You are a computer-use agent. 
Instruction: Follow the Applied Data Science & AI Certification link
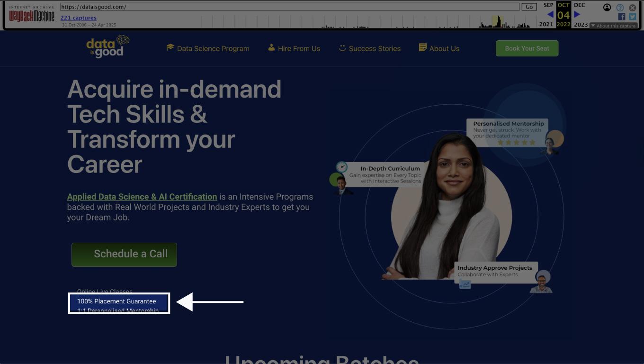coord(142,197)
